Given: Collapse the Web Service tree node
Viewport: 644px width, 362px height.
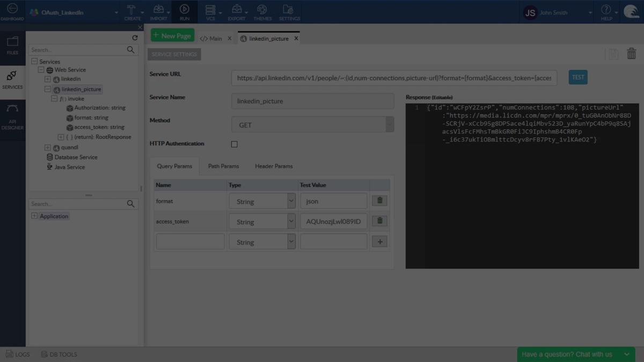Looking at the screenshot, I should click(41, 69).
